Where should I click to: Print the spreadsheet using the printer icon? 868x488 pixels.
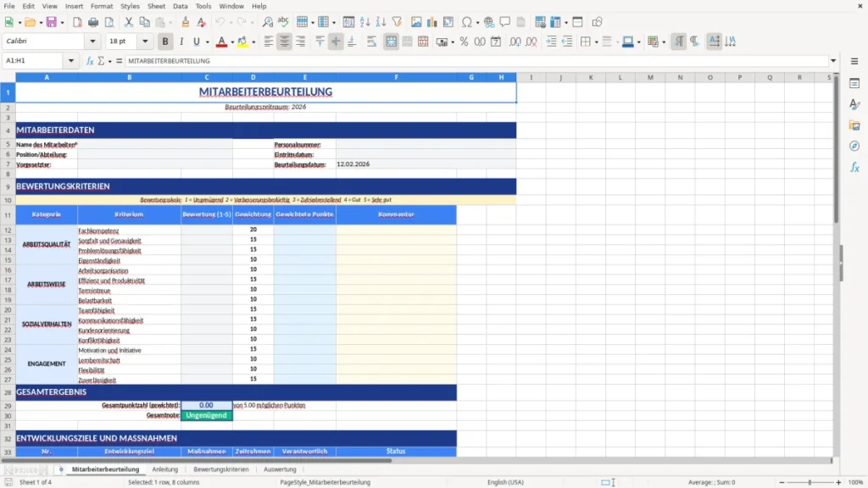pyautogui.click(x=93, y=22)
